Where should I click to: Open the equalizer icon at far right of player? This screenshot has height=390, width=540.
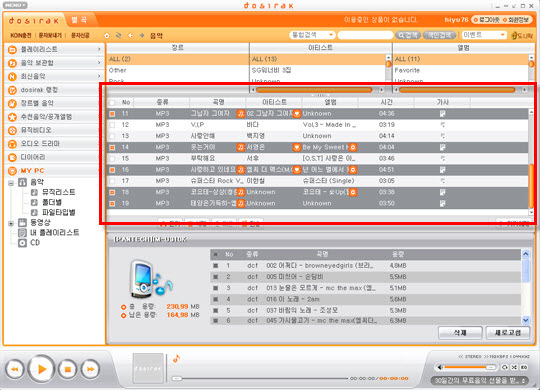pyautogui.click(x=524, y=368)
